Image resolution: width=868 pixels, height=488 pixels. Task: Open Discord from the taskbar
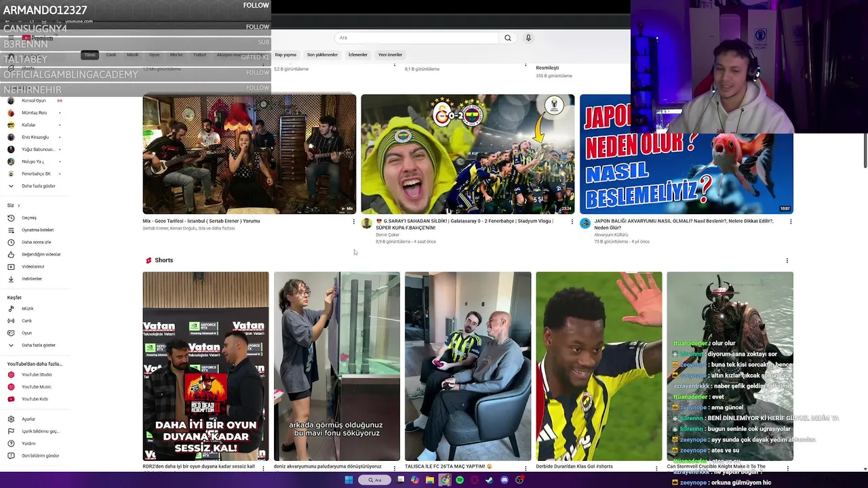pyautogui.click(x=505, y=480)
